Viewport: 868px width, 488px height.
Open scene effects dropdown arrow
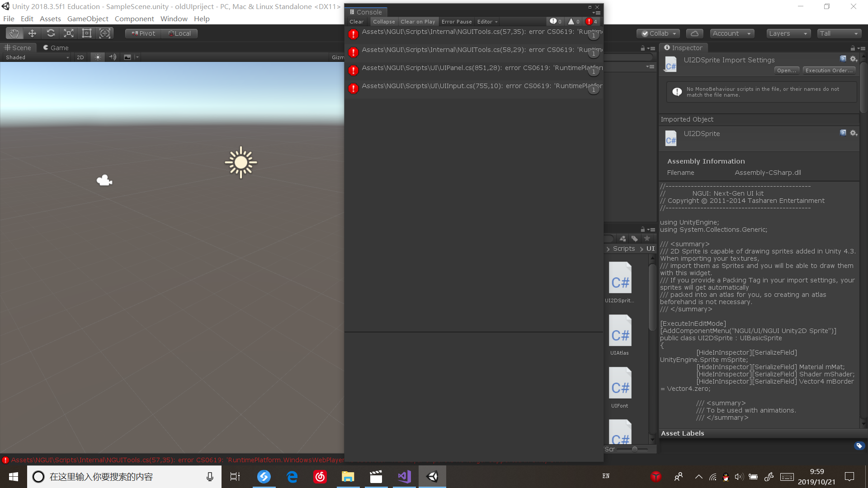click(137, 57)
